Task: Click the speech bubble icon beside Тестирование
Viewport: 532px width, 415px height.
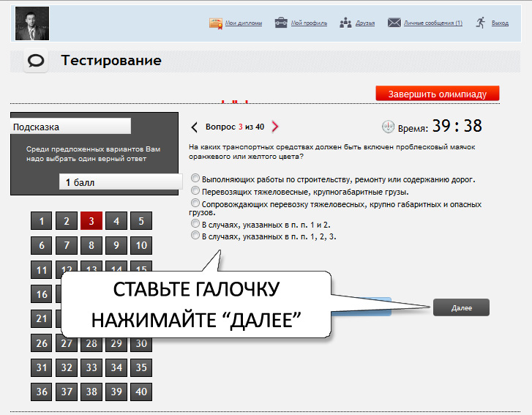Action: (36, 61)
